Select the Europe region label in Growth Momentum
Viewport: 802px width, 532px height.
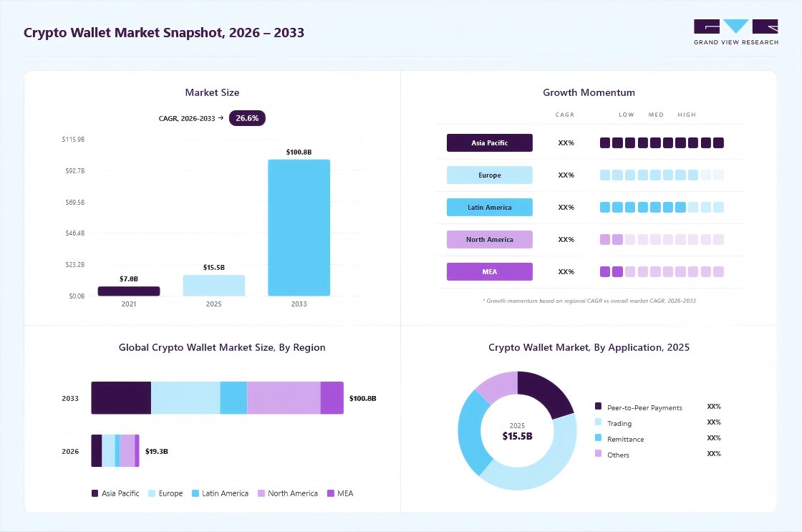[490, 175]
